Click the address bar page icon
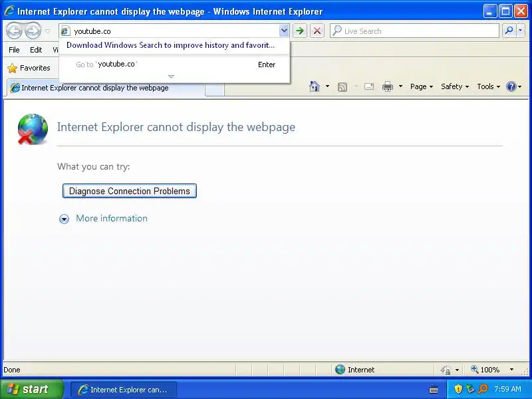This screenshot has width=532, height=399. tap(65, 31)
